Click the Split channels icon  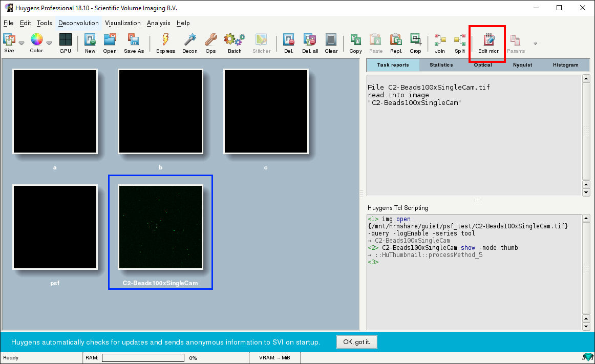pos(460,43)
